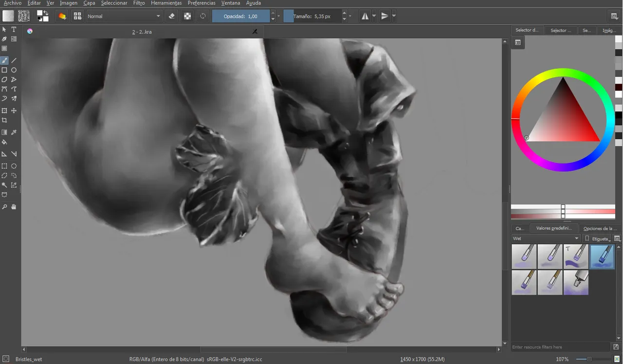Viewport: 623px width, 364px height.
Task: Open the Filtro menu
Action: (x=139, y=3)
